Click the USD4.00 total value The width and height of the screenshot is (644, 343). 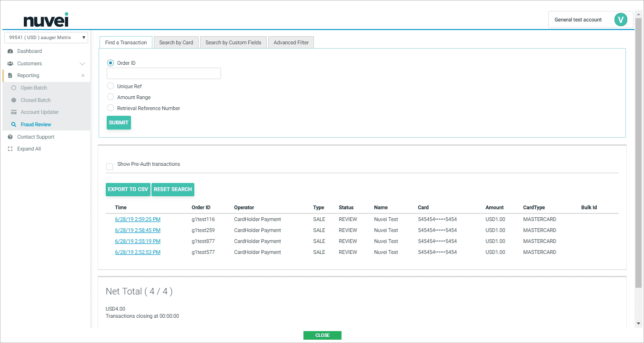[x=115, y=309]
